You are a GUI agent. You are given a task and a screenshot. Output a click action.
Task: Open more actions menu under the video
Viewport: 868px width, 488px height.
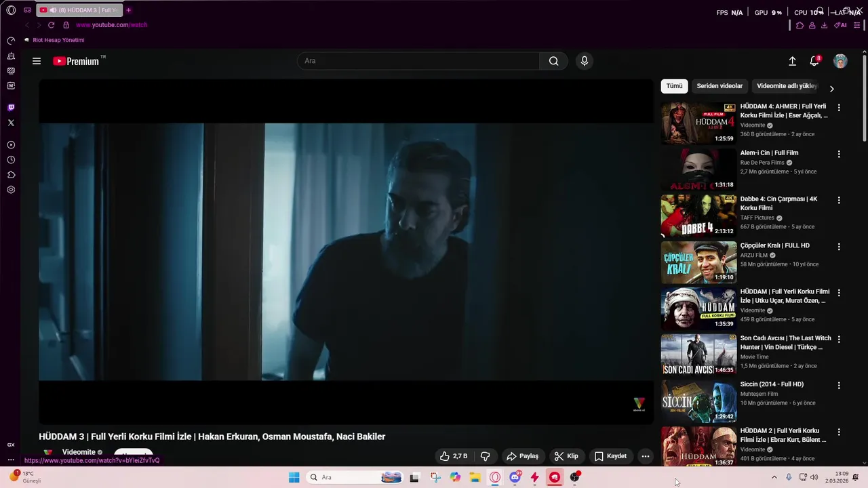pyautogui.click(x=646, y=456)
